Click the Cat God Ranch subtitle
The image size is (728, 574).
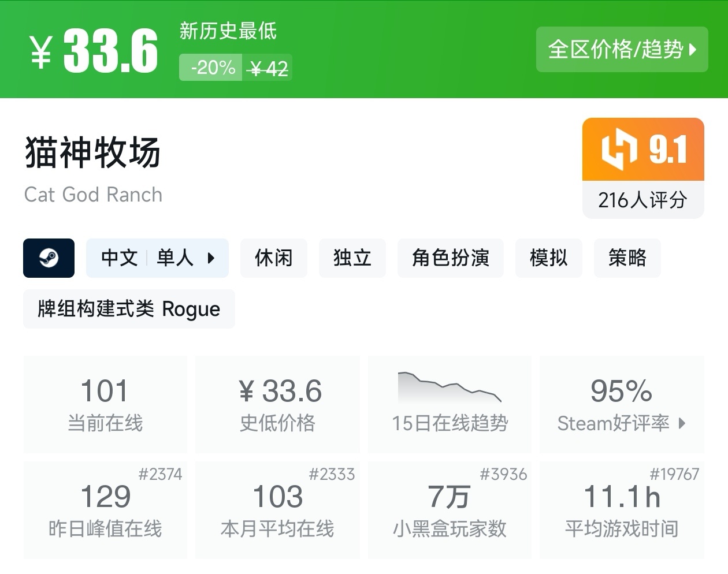pos(93,195)
